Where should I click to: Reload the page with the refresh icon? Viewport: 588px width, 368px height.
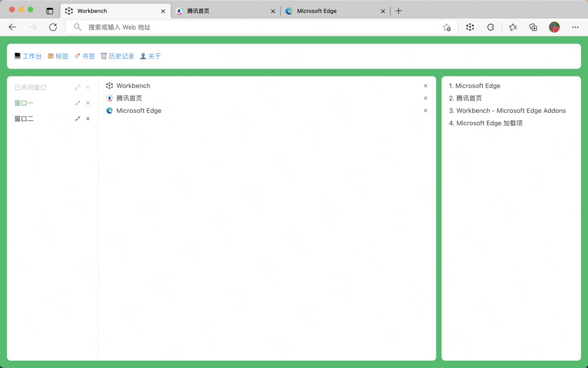point(53,27)
